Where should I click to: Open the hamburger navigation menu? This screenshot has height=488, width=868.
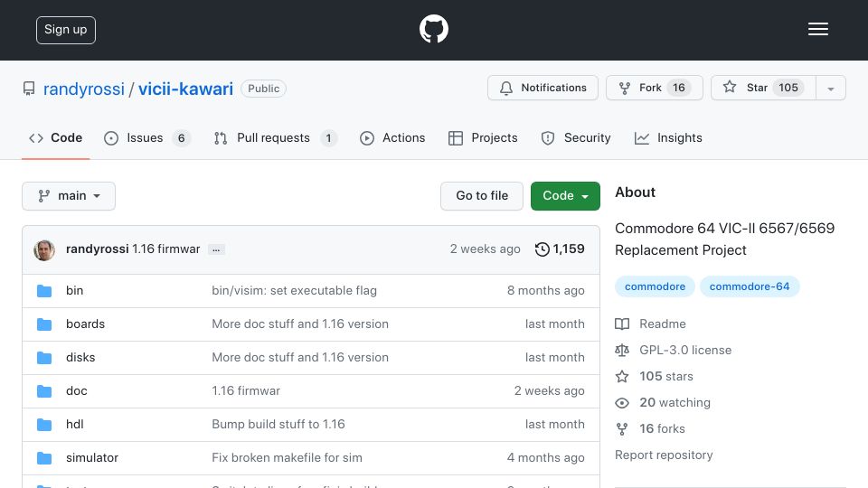pos(817,29)
